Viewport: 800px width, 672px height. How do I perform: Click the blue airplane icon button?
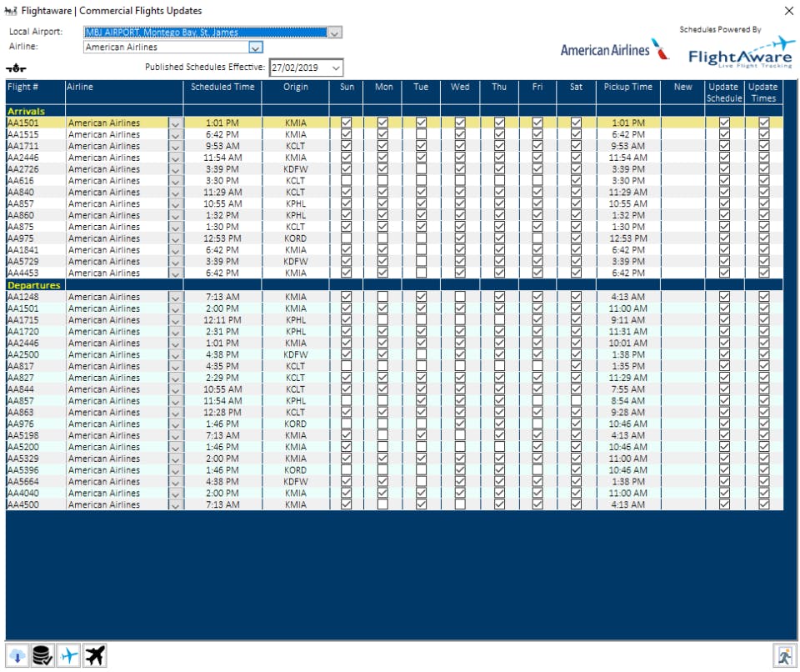tap(69, 655)
